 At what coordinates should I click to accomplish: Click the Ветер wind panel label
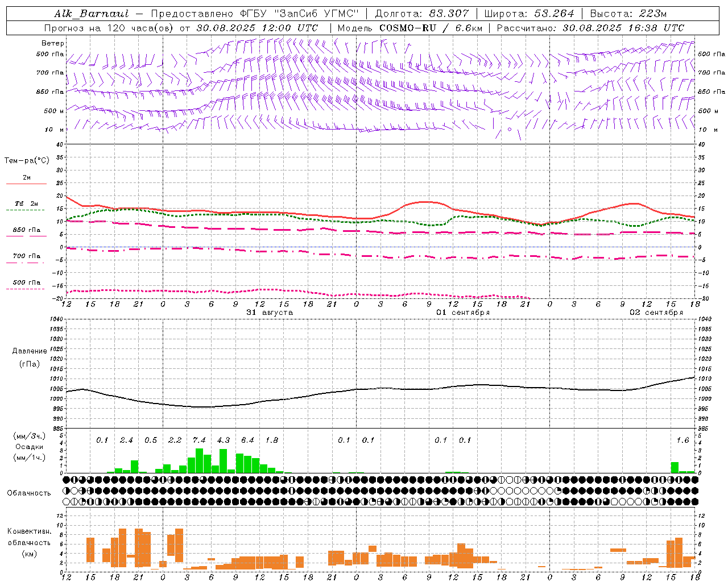pos(53,43)
